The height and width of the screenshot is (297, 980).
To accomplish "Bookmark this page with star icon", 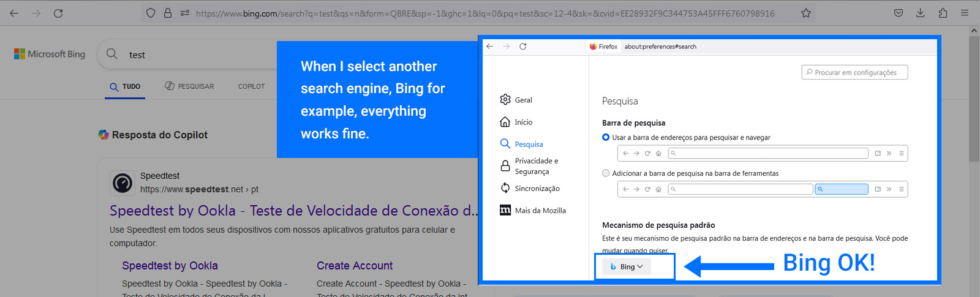I will coord(806,13).
